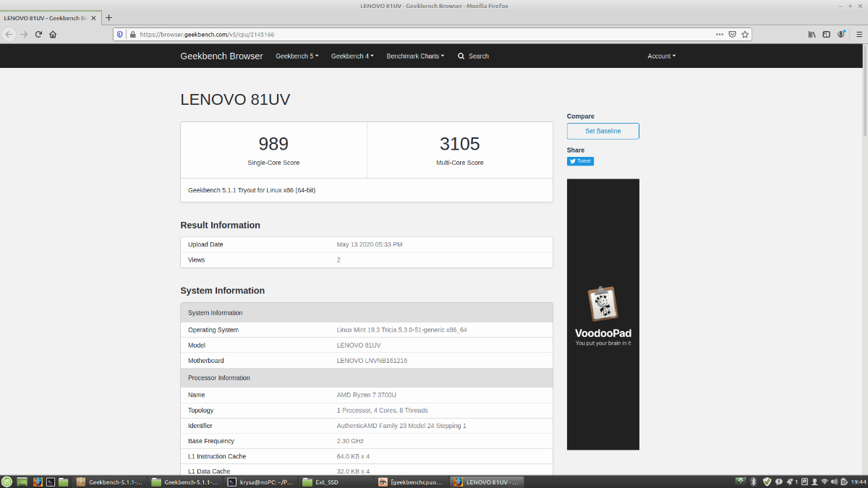Click the Geekbench Browser home link
The height and width of the screenshot is (488, 868).
point(221,56)
